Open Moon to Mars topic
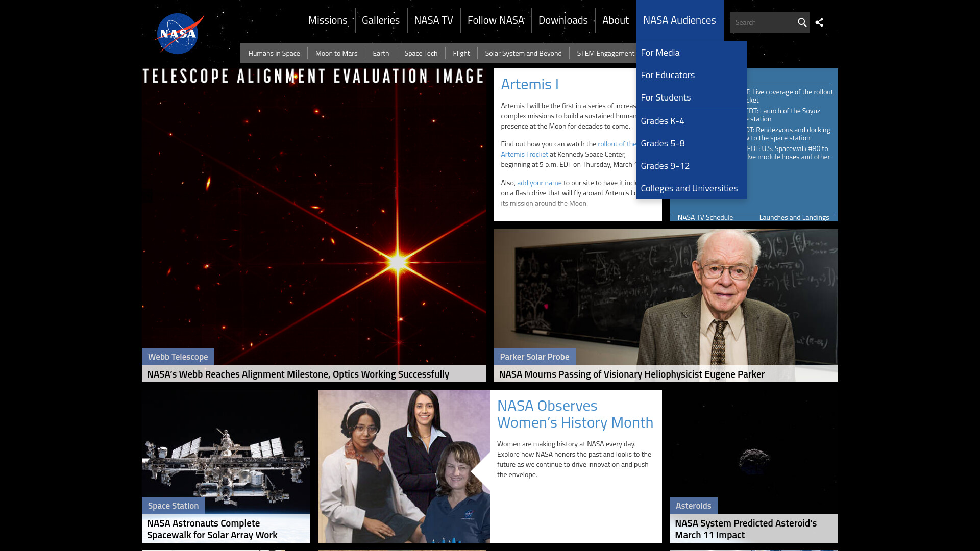 (336, 53)
